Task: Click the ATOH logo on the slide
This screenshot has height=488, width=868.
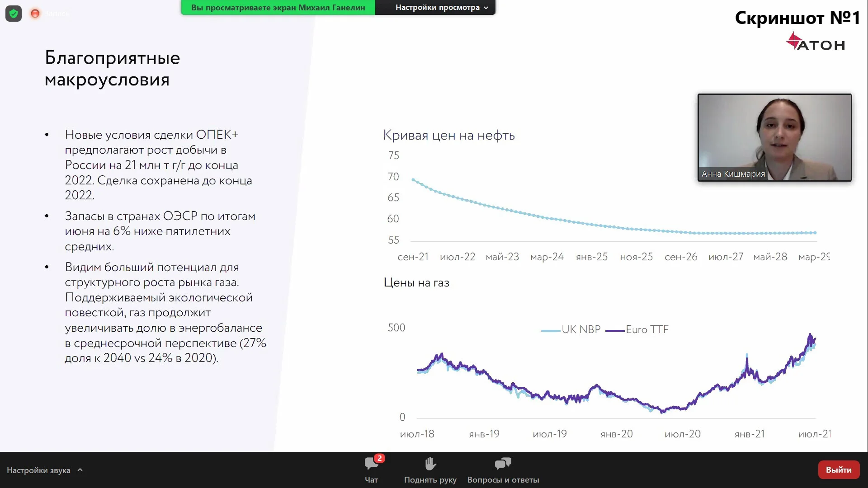Action: [x=815, y=41]
